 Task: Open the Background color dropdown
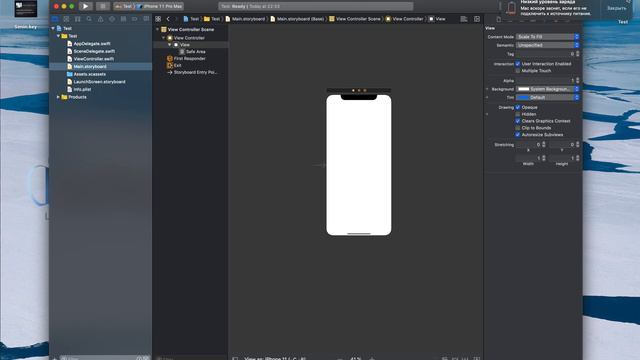click(x=547, y=89)
